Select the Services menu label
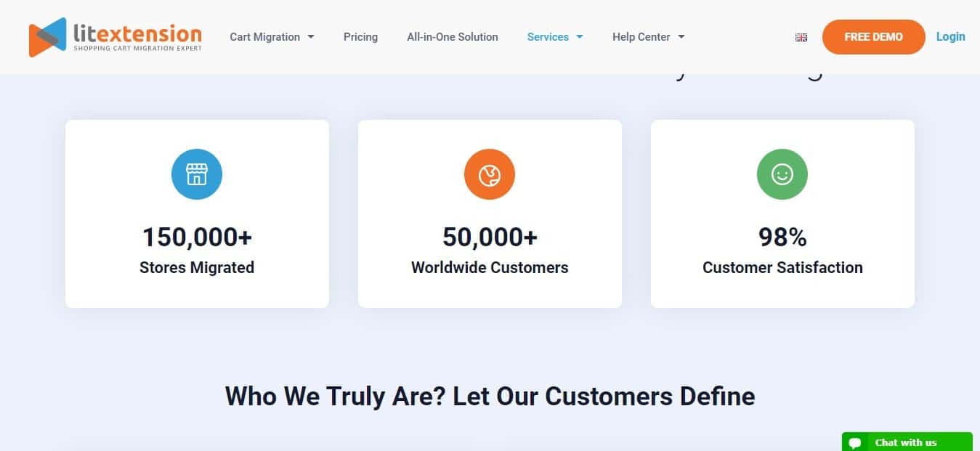The height and width of the screenshot is (451, 980). coord(548,37)
